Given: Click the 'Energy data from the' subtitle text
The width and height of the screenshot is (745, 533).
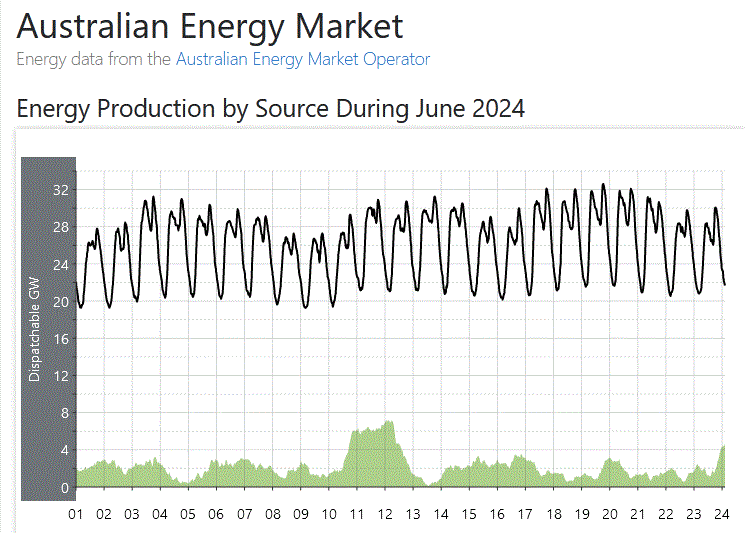Looking at the screenshot, I should pos(94,59).
